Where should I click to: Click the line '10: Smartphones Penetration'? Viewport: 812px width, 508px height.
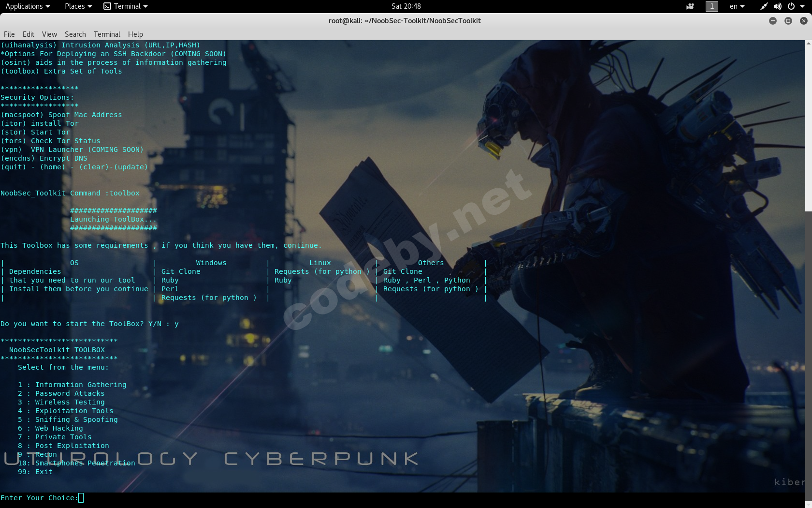pos(76,463)
